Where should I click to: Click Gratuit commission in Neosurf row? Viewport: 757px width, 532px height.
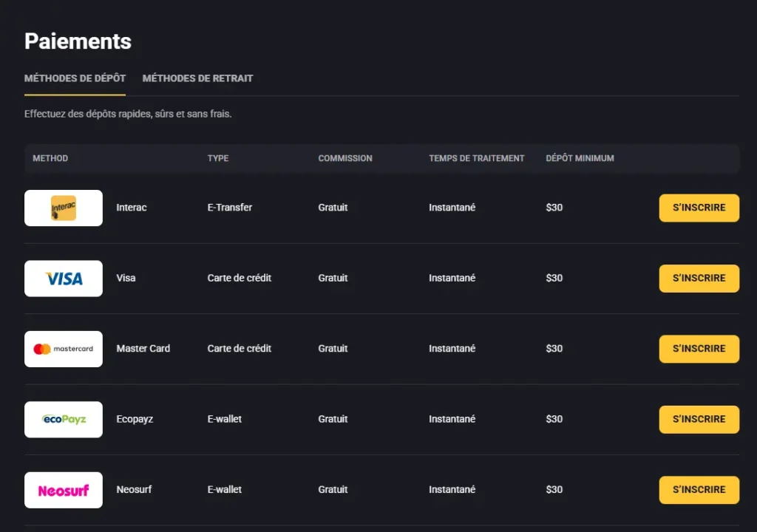pyautogui.click(x=333, y=490)
